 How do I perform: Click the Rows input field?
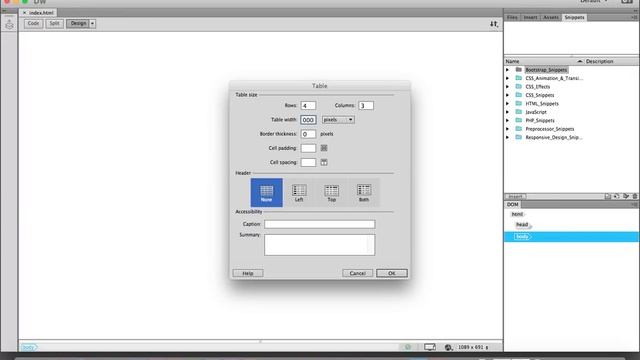[x=308, y=105]
